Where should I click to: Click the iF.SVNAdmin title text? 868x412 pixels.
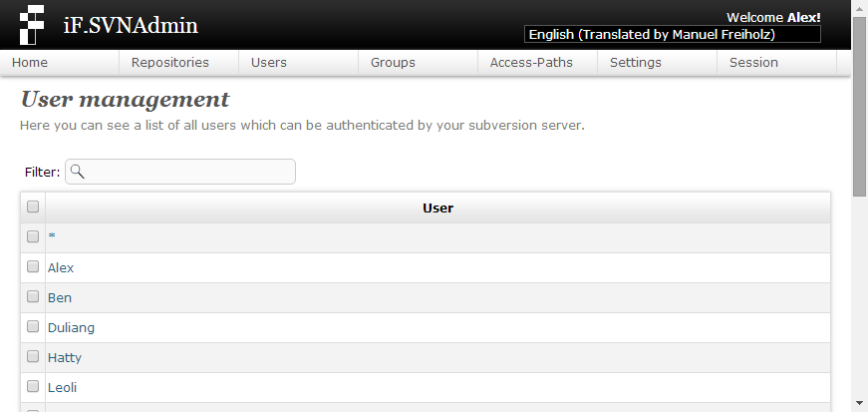[x=131, y=26]
